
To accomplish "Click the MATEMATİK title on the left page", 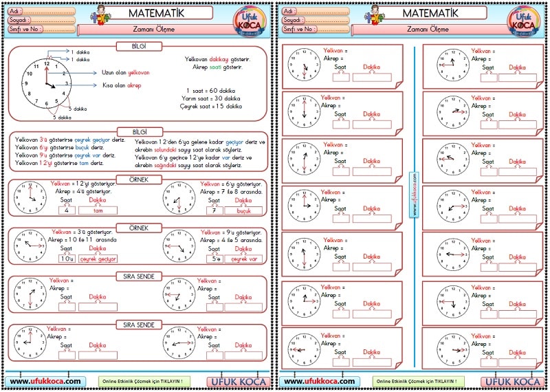I will tap(157, 13).
